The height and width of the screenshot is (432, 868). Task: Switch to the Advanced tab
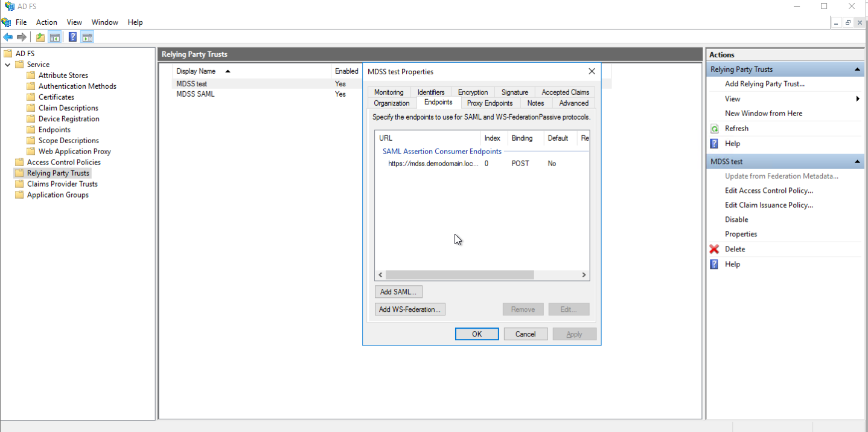tap(573, 103)
